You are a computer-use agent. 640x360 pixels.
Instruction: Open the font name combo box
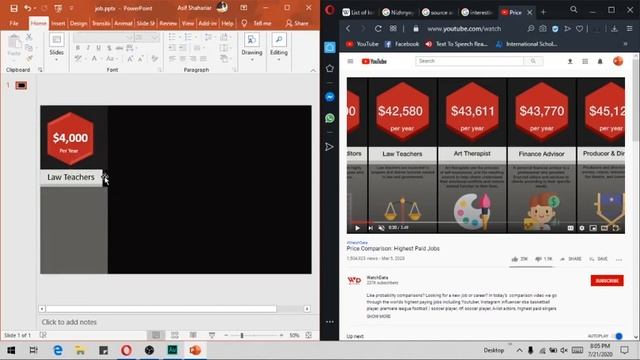tap(104, 38)
